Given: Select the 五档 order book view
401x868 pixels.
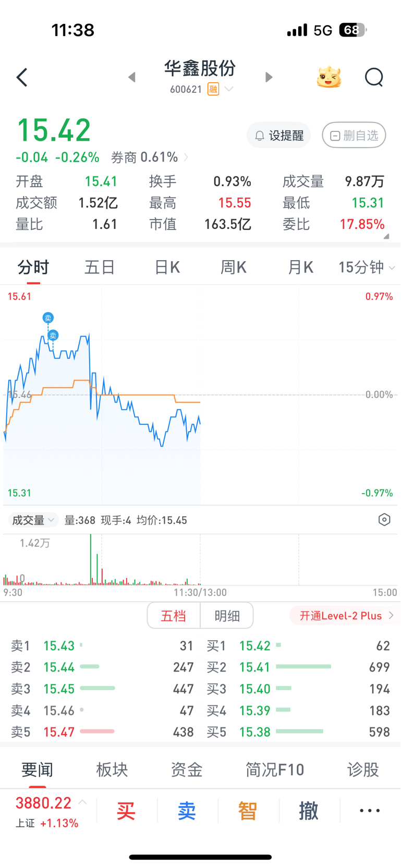Looking at the screenshot, I should 174,616.
